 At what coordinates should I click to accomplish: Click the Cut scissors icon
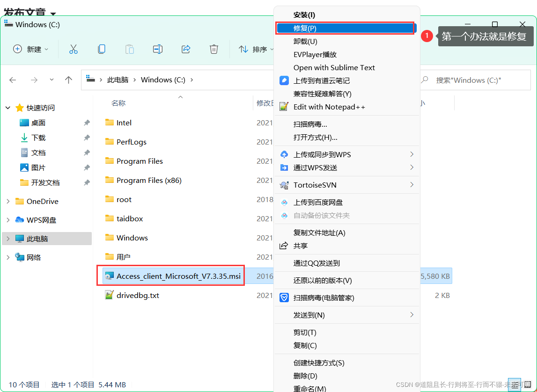[74, 49]
